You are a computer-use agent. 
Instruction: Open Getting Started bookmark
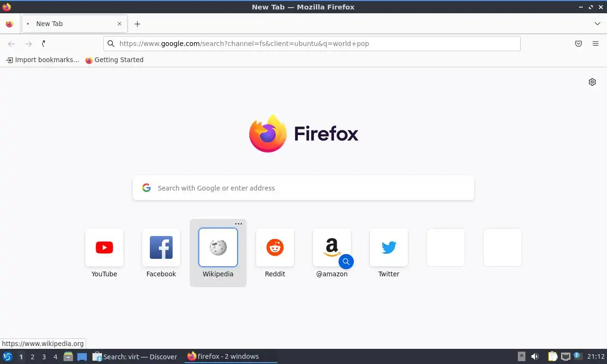pos(114,60)
